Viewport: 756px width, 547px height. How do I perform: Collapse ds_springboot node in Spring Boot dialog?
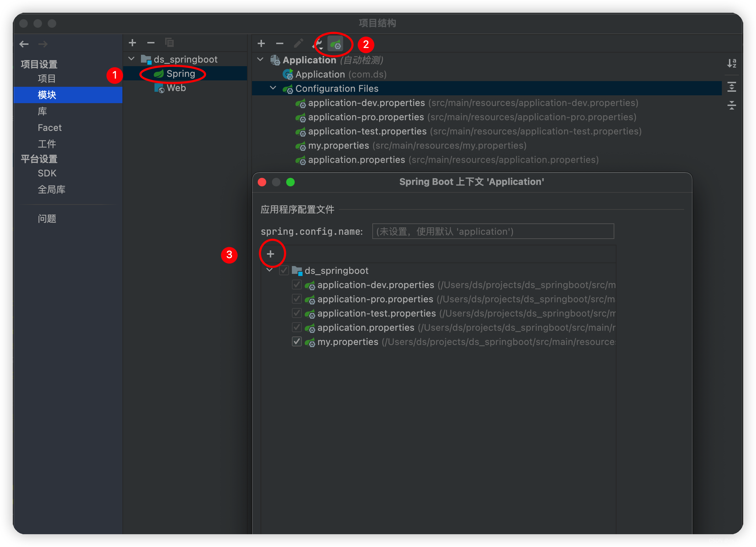tap(269, 270)
